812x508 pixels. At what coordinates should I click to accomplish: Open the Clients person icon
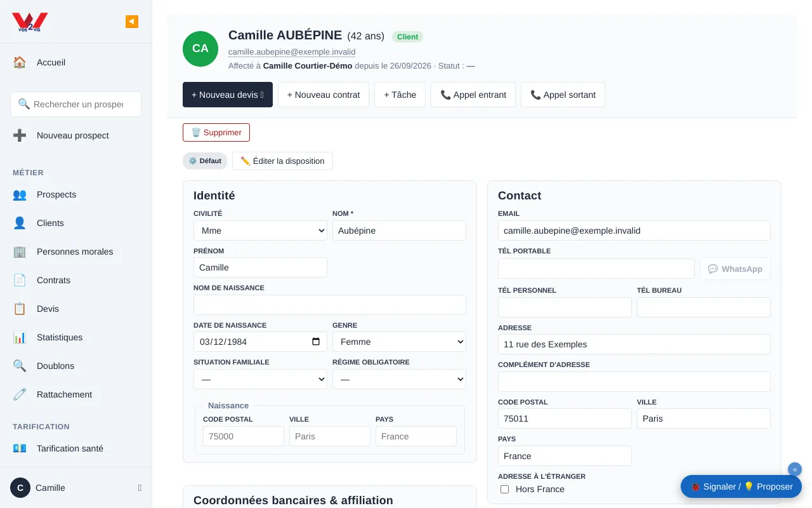(20, 223)
